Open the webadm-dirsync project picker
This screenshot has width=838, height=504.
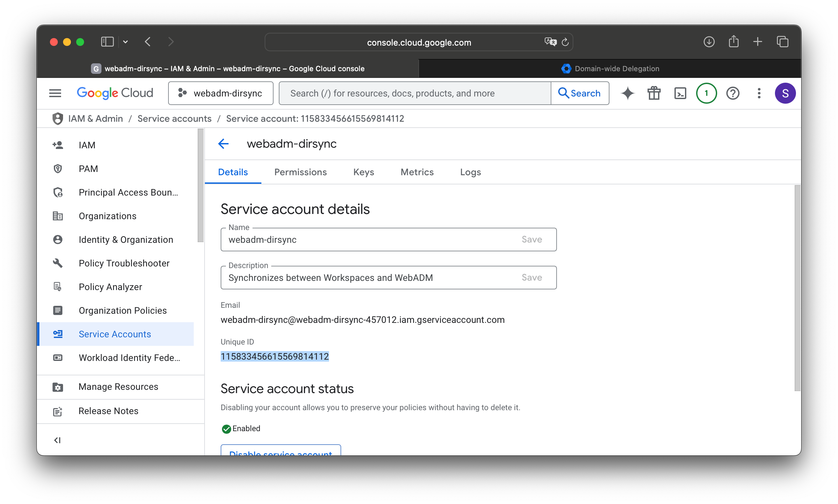click(x=221, y=93)
